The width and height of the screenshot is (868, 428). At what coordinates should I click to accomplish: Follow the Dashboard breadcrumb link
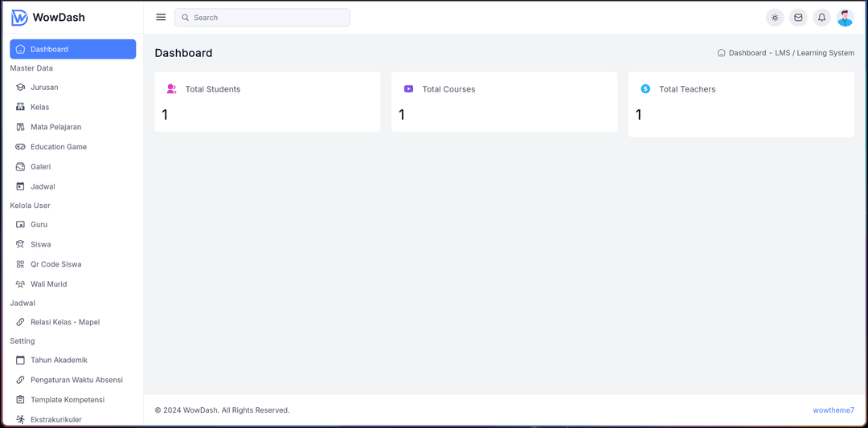coord(747,53)
